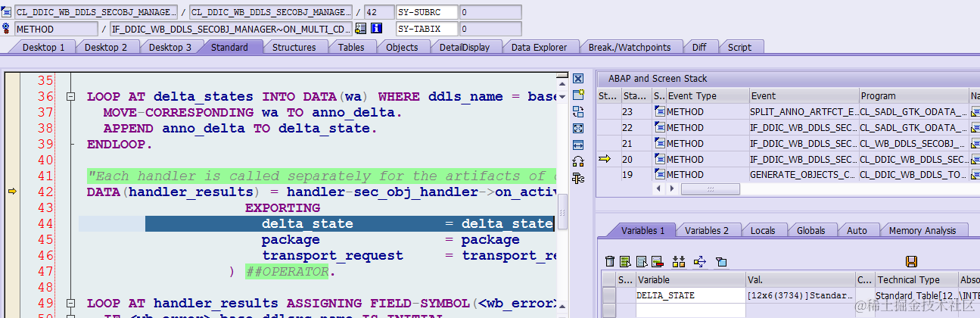Open the Break./Watchpoints tab
This screenshot has width=980, height=318.
point(630,47)
